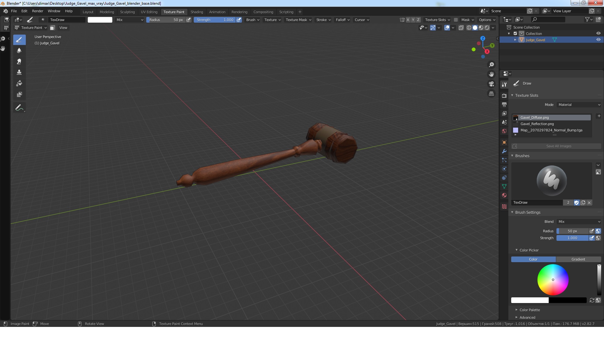Switch to UV Editing workspace tab
Image resolution: width=604 pixels, height=364 pixels.
[x=149, y=12]
